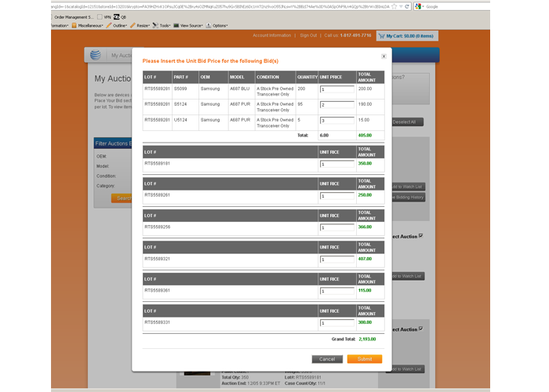Open the Order Management bookmark

point(72,16)
